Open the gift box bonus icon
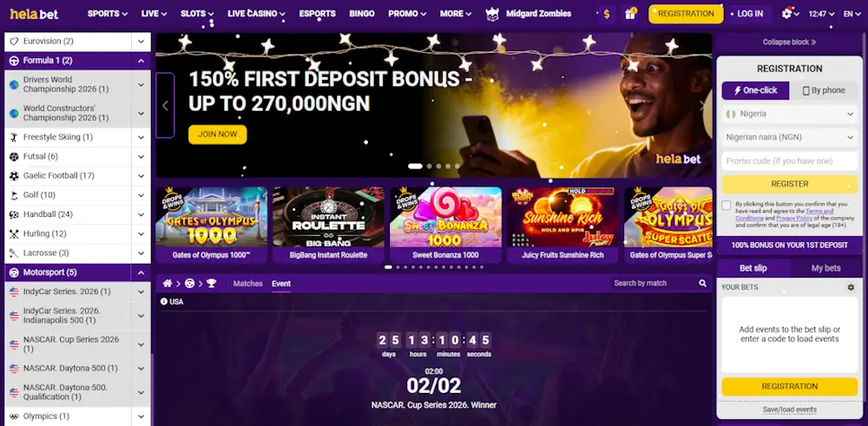The image size is (868, 426). (x=630, y=14)
